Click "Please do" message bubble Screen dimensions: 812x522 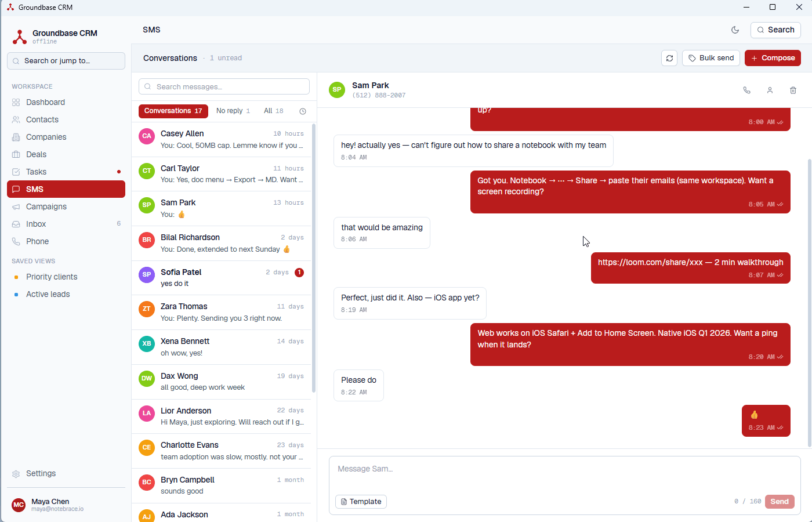point(358,385)
